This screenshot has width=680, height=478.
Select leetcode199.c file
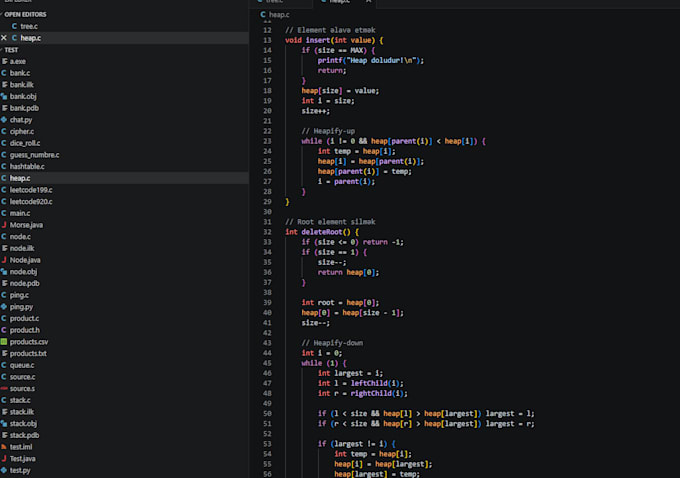31,190
